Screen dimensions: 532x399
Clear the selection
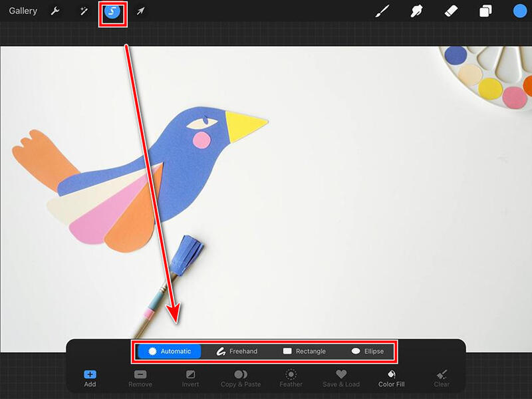[x=442, y=378]
